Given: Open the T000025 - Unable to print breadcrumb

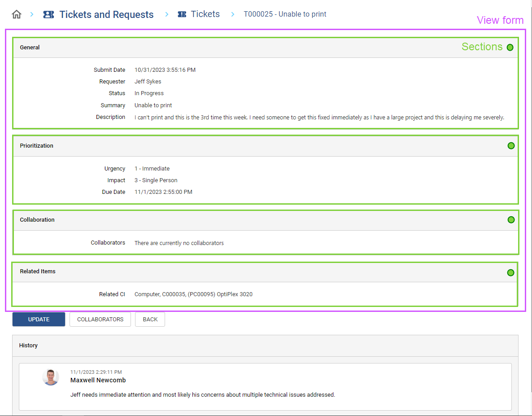Looking at the screenshot, I should pyautogui.click(x=285, y=14).
